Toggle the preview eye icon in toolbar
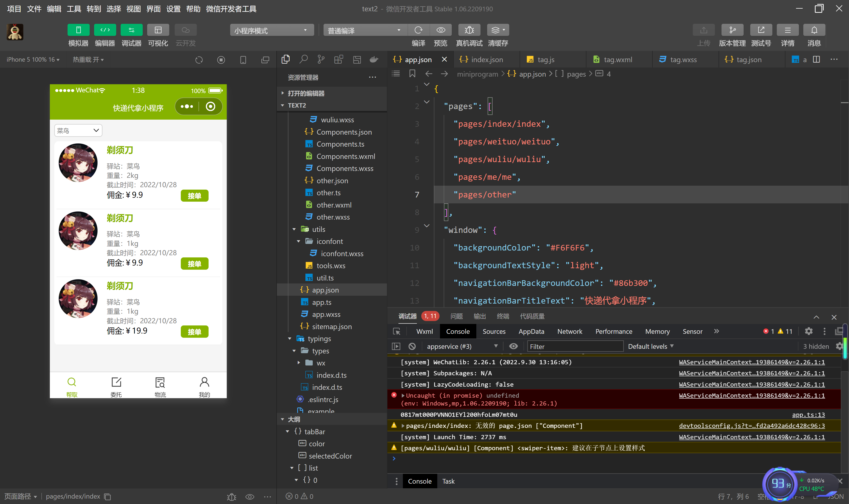 (x=440, y=30)
